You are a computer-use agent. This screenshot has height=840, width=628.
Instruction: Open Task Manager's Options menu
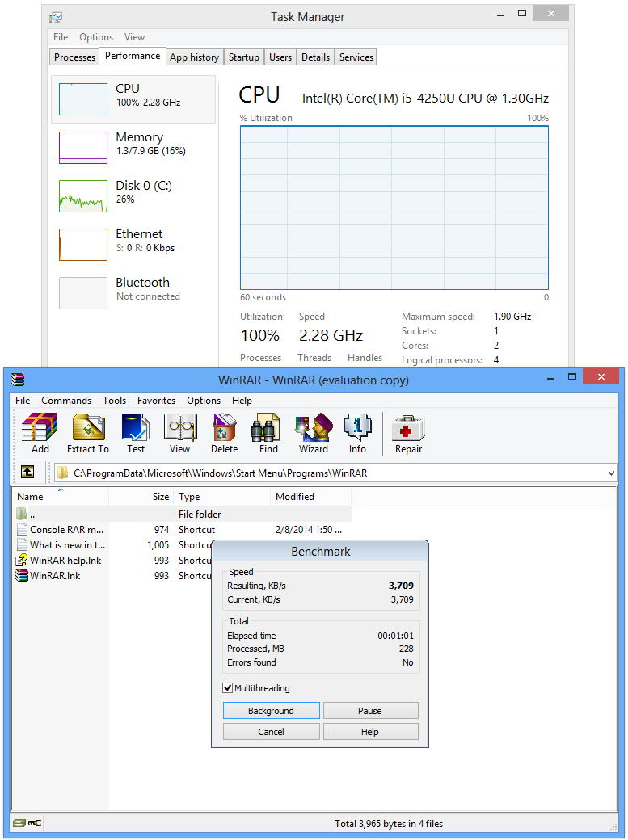[96, 37]
